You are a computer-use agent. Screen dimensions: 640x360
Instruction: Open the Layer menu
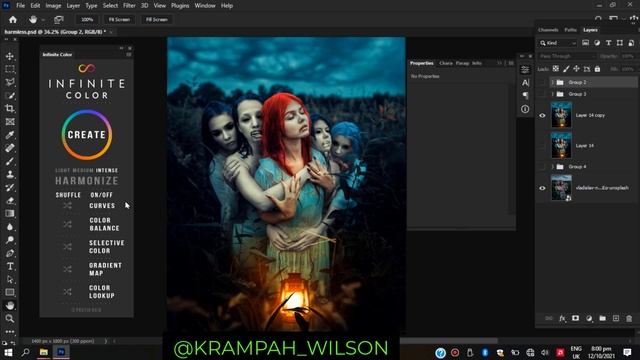point(73,6)
